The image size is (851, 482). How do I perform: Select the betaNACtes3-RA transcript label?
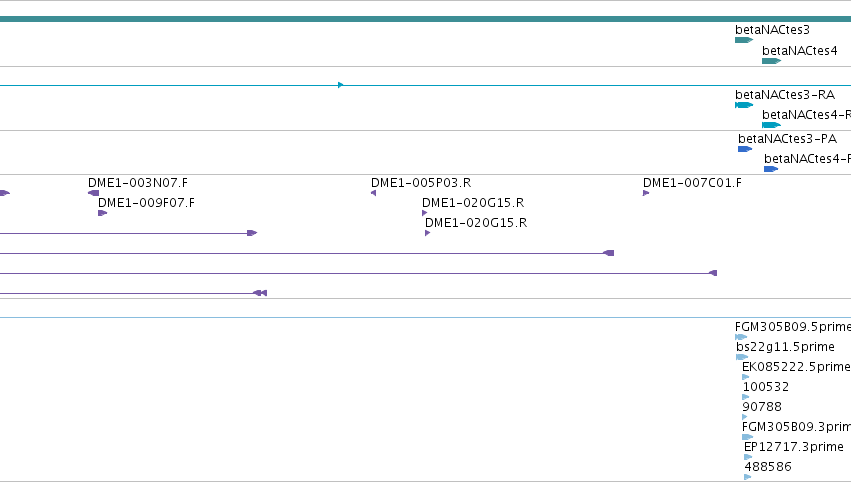(785, 95)
